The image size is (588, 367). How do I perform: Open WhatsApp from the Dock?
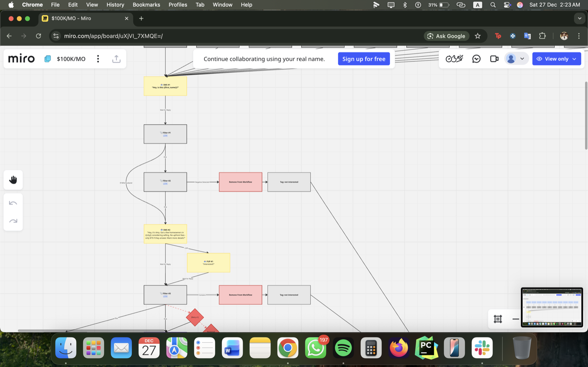pos(316,348)
